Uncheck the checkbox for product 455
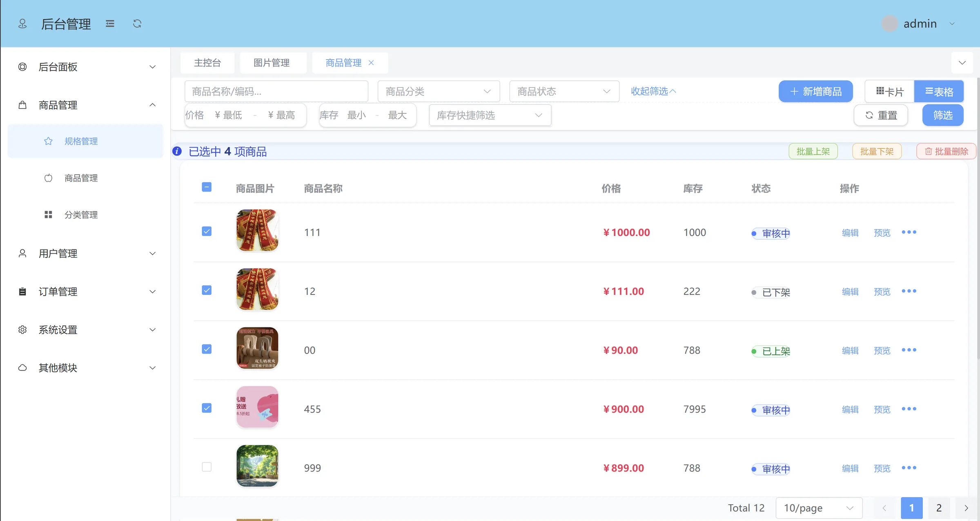 207,407
